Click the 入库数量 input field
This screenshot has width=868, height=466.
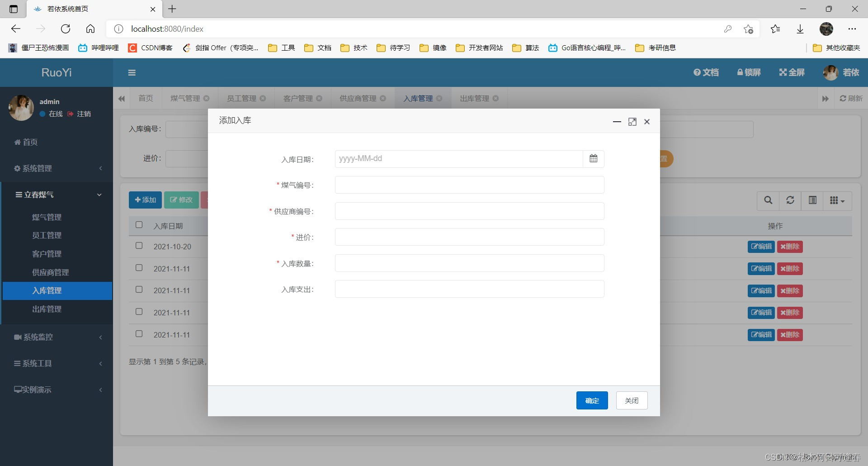coord(469,263)
